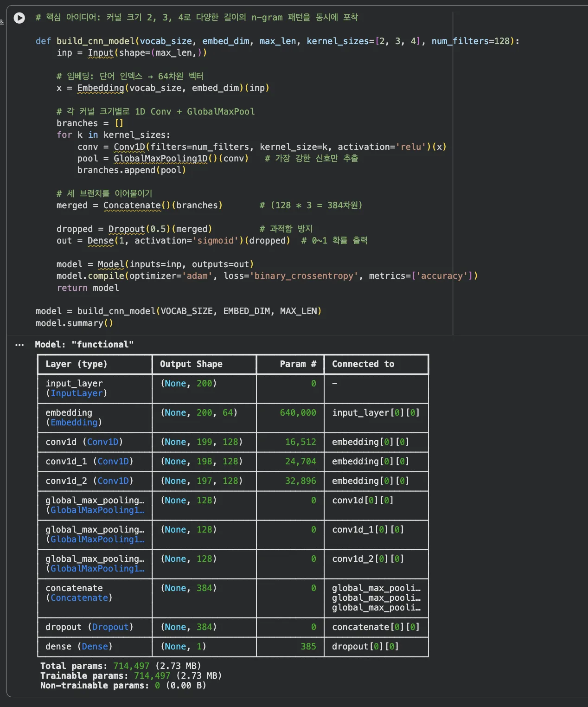Click the conv1d_1 param count 24,704
This screenshot has height=707, width=588.
point(300,462)
